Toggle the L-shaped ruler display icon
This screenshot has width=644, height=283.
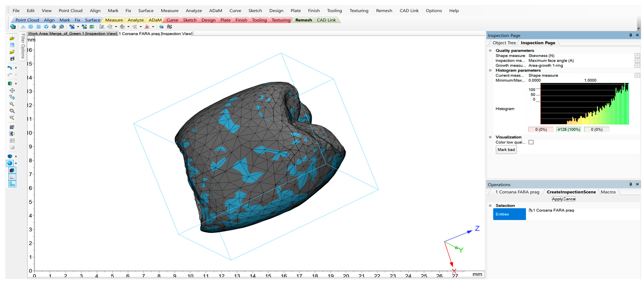coord(12,184)
